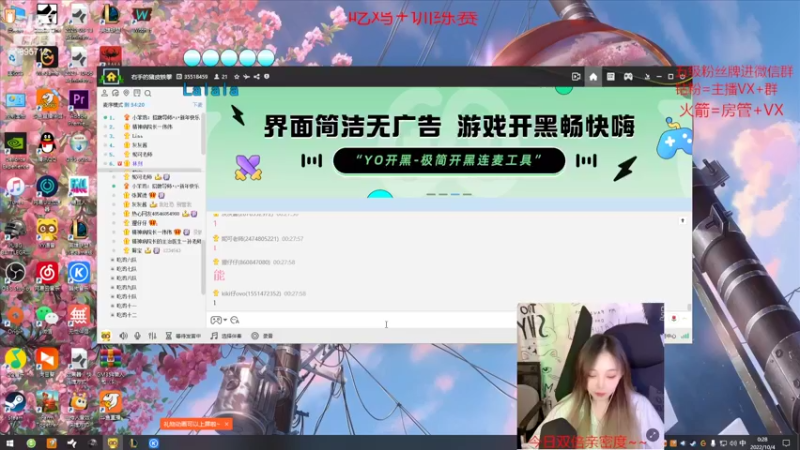The height and width of the screenshot is (450, 800).
Task: Click the video player icon in top bar
Action: click(576, 77)
